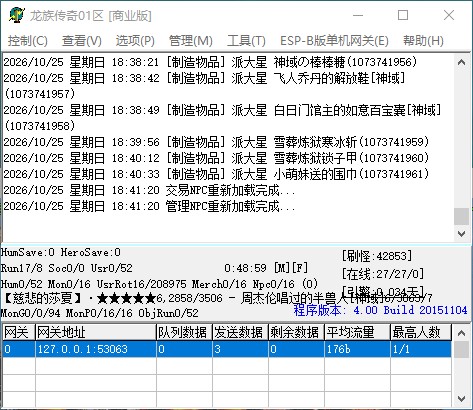Click log scrollbar up arrow
The image size is (473, 410).
pos(462,62)
